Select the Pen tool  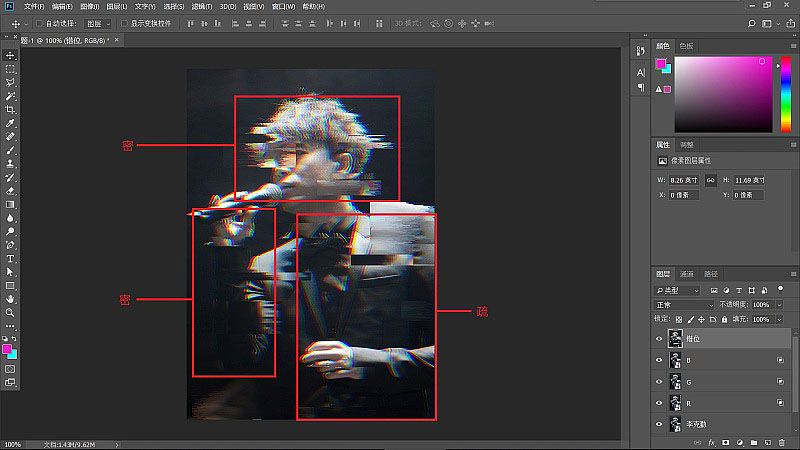(x=10, y=245)
